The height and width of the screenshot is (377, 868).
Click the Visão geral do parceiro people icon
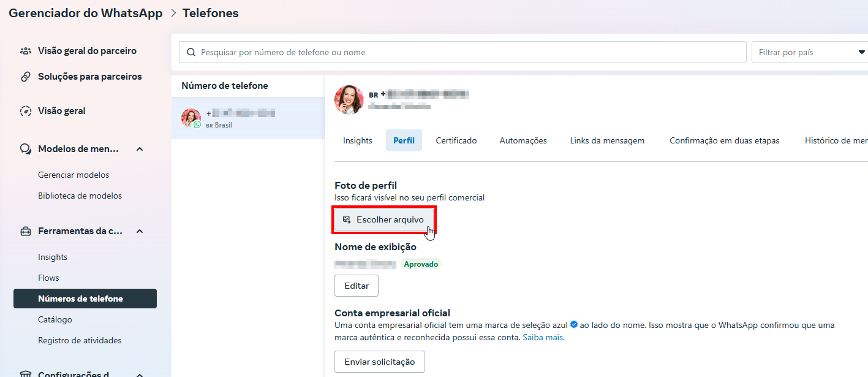pyautogui.click(x=26, y=51)
